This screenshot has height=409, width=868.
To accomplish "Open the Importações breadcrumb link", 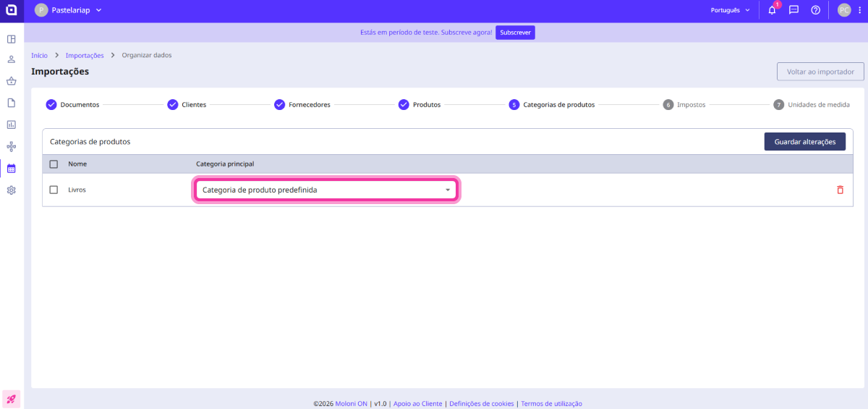I will [x=85, y=55].
